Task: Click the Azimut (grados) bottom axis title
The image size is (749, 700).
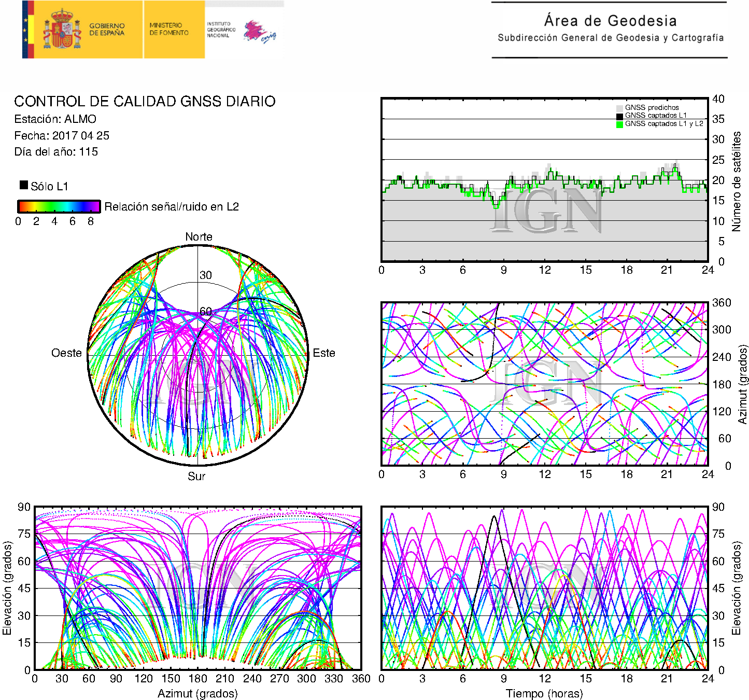Action: pos(197,693)
